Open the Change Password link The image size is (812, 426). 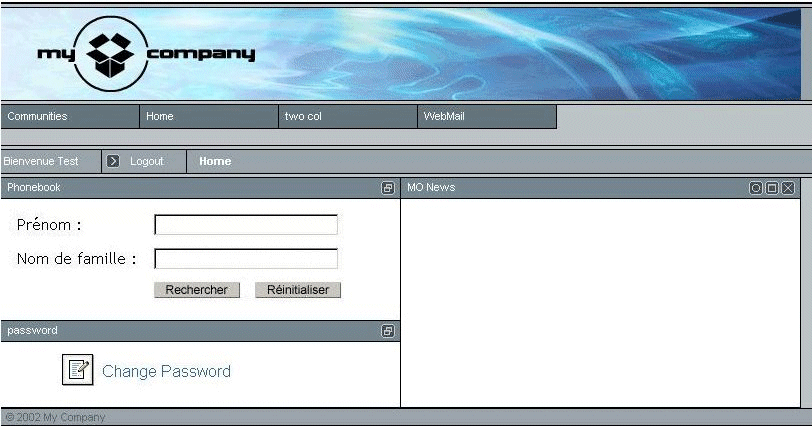tap(166, 371)
